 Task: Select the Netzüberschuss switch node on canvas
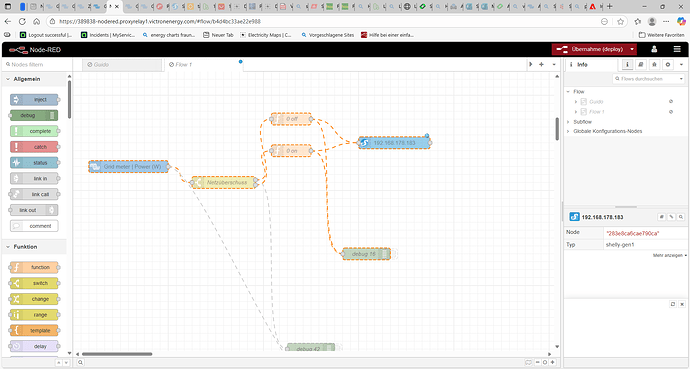[x=224, y=182]
